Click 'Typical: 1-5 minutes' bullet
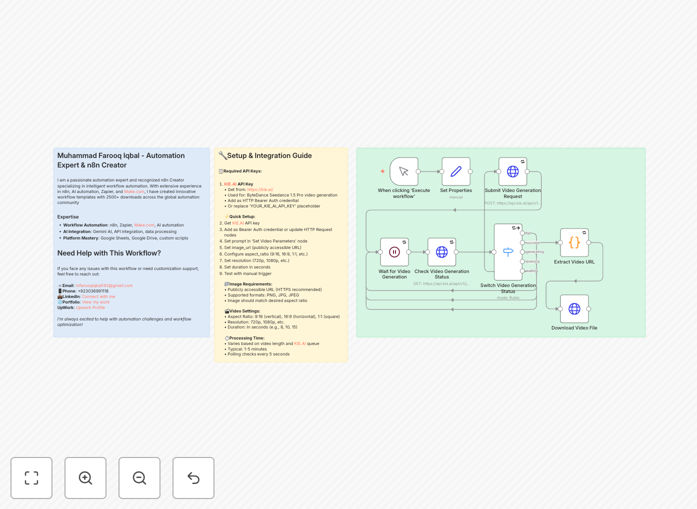697x509 pixels. click(x=247, y=349)
